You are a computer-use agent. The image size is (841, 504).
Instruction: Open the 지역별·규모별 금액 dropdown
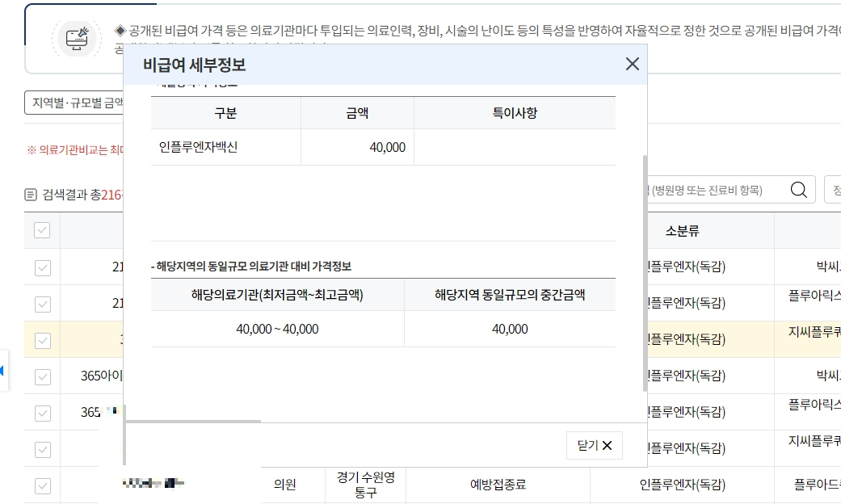[x=74, y=103]
